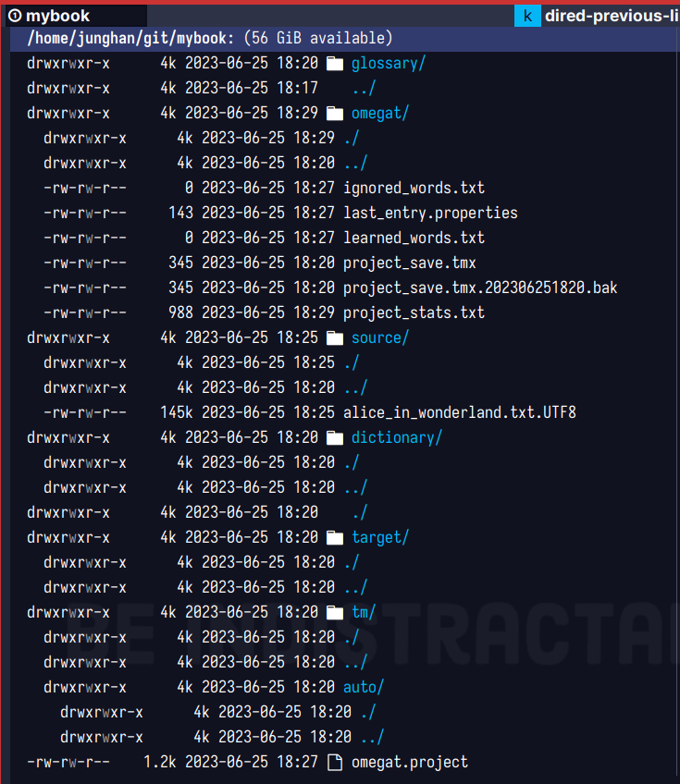This screenshot has width=680, height=784.
Task: Click the mybook buffer status icon
Action: click(14, 16)
